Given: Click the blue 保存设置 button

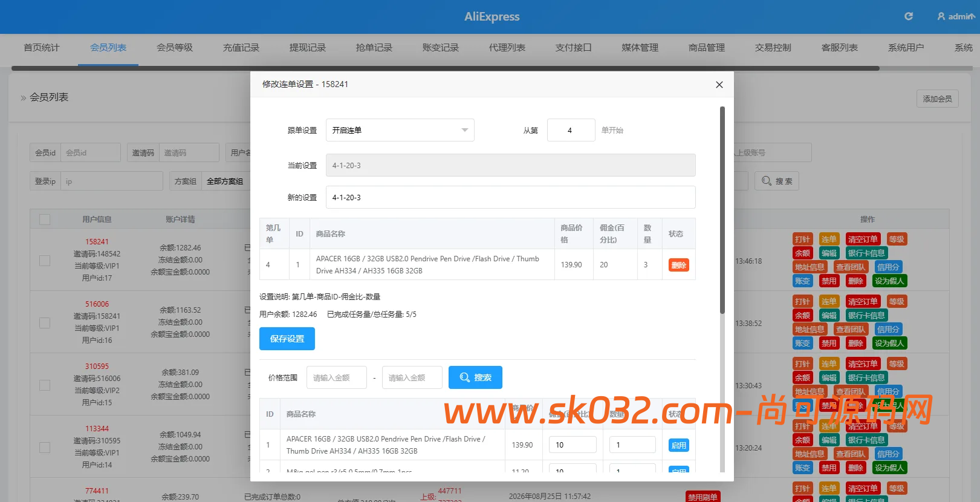Looking at the screenshot, I should coord(287,339).
